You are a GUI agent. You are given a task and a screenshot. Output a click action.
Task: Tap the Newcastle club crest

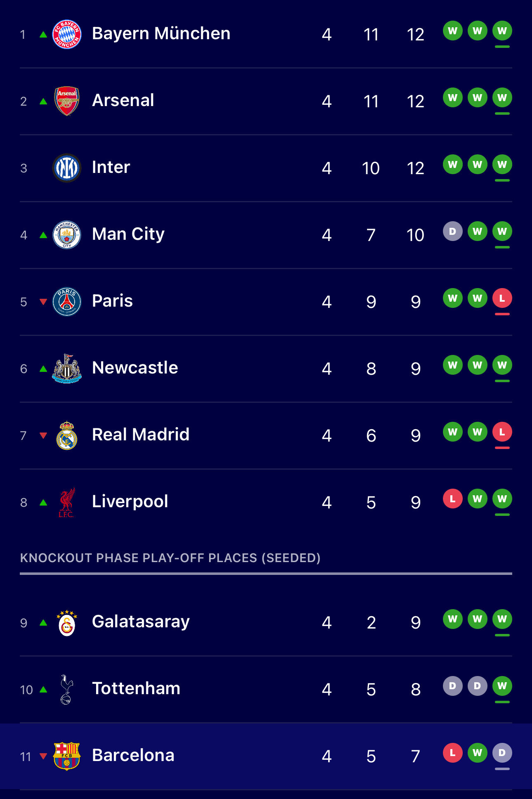pos(67,368)
